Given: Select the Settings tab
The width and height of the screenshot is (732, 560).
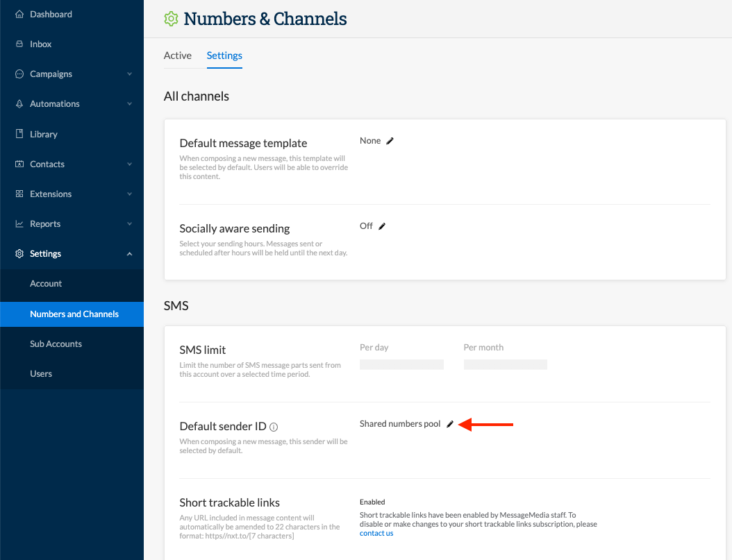Looking at the screenshot, I should tap(224, 56).
